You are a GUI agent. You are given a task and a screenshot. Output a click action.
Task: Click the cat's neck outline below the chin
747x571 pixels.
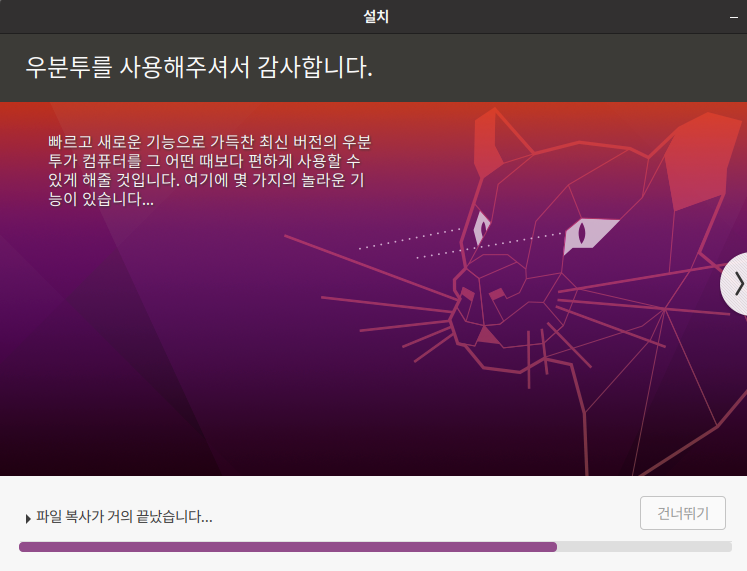(579, 419)
